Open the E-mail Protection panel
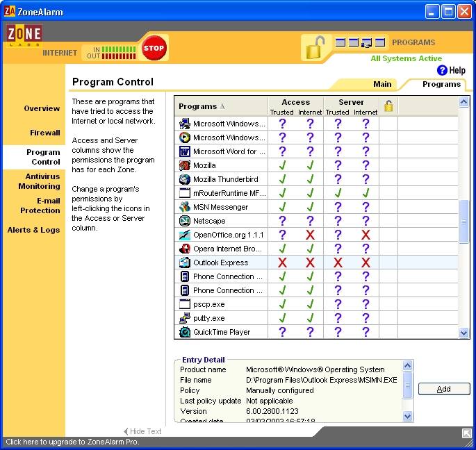The height and width of the screenshot is (450, 476). (40, 206)
